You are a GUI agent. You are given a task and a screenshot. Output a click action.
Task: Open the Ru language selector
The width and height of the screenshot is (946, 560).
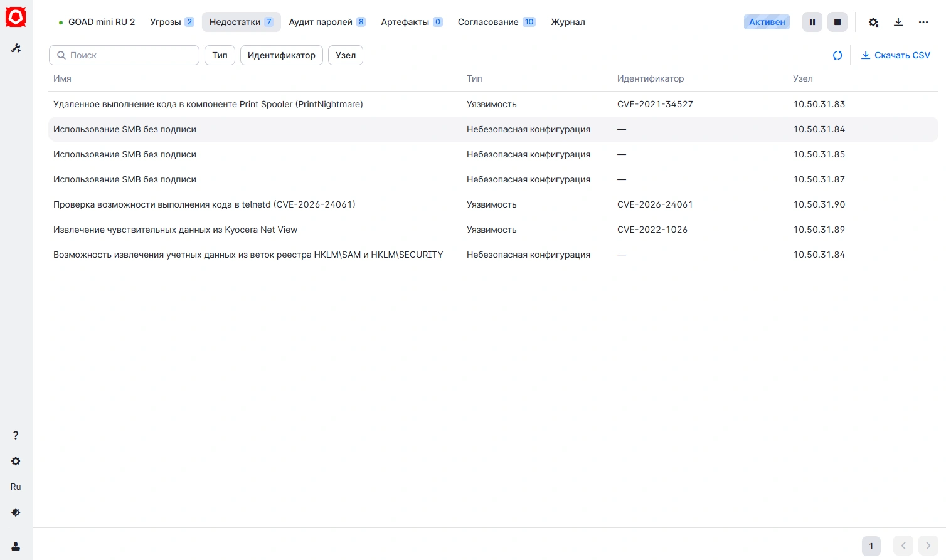point(16,487)
